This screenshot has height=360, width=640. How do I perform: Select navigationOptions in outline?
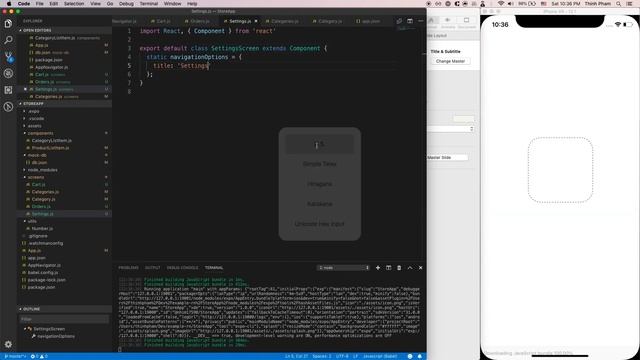(x=56, y=336)
